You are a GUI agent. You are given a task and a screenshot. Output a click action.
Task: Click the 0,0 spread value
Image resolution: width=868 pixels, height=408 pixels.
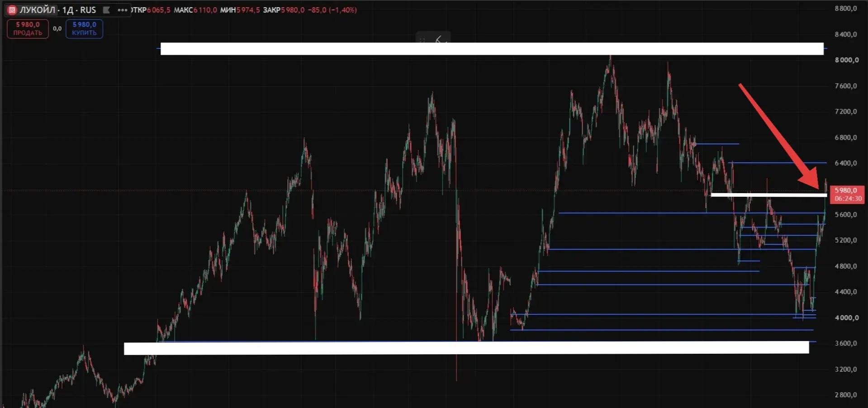tap(57, 28)
